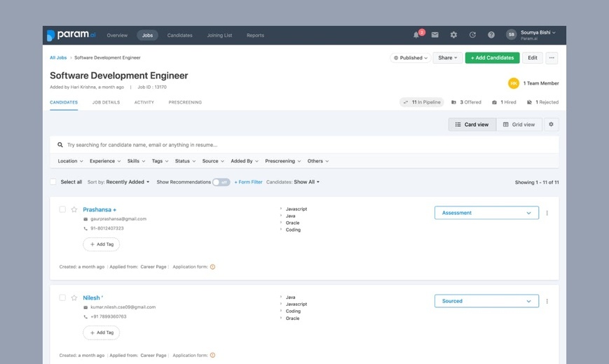The height and width of the screenshot is (364, 609).
Task: Open Prashansa candidate profile link
Action: click(x=100, y=209)
